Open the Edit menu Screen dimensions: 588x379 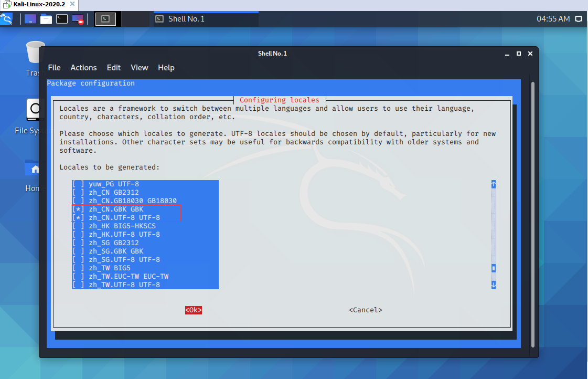(x=114, y=68)
